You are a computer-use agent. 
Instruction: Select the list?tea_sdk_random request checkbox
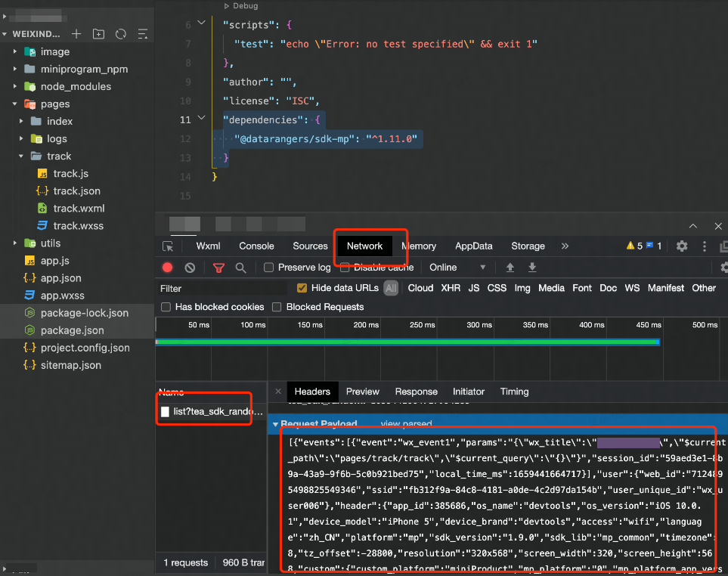pos(165,411)
